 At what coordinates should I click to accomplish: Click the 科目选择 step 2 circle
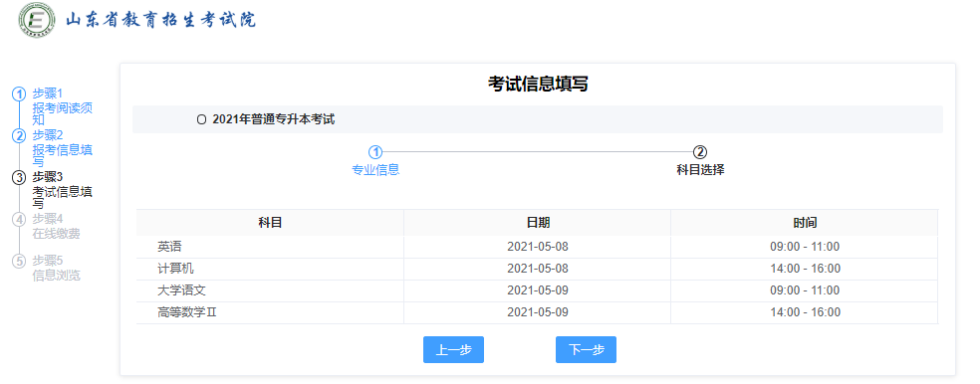click(700, 152)
